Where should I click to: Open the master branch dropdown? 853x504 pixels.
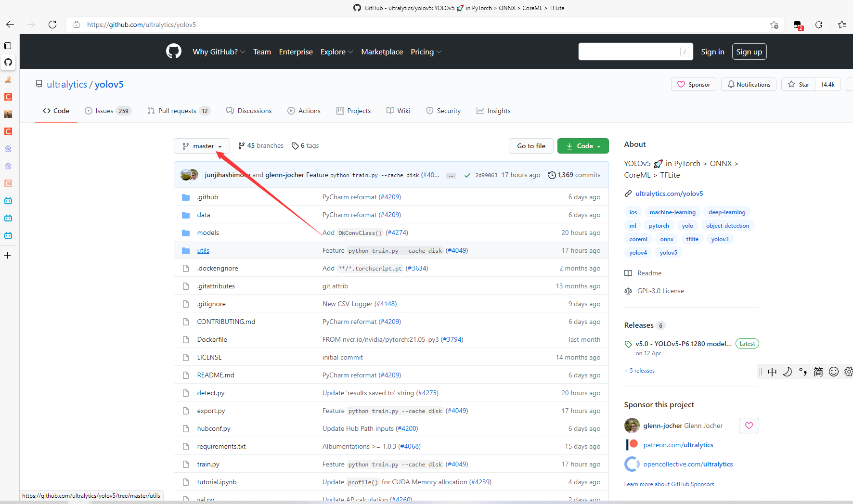coord(202,146)
